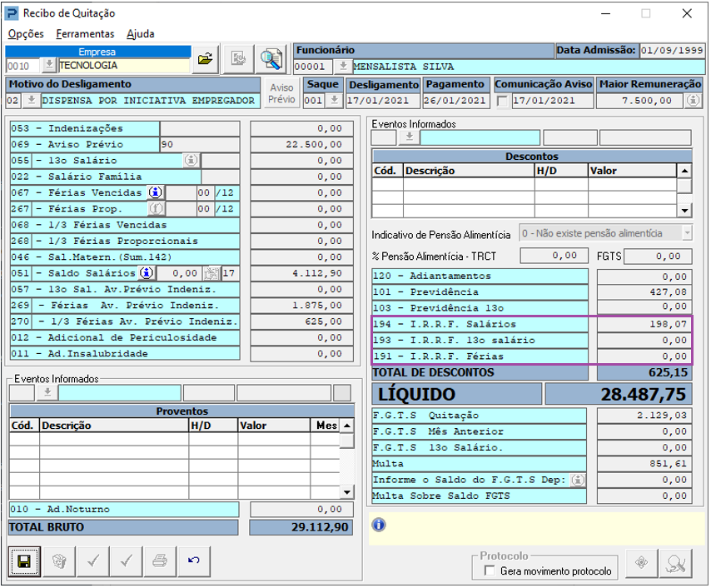Click the Aviso Prévio days field showing 90
711x588 pixels.
coord(200,144)
